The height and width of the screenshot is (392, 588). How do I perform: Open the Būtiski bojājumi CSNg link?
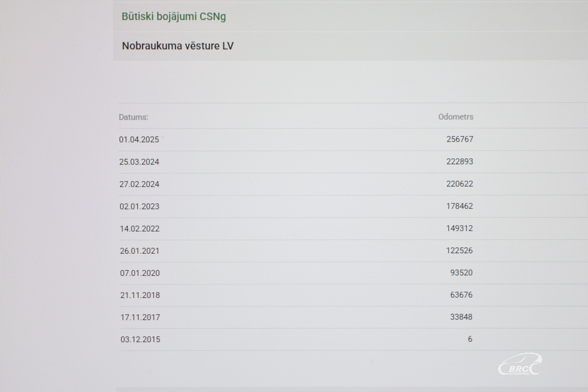[174, 17]
